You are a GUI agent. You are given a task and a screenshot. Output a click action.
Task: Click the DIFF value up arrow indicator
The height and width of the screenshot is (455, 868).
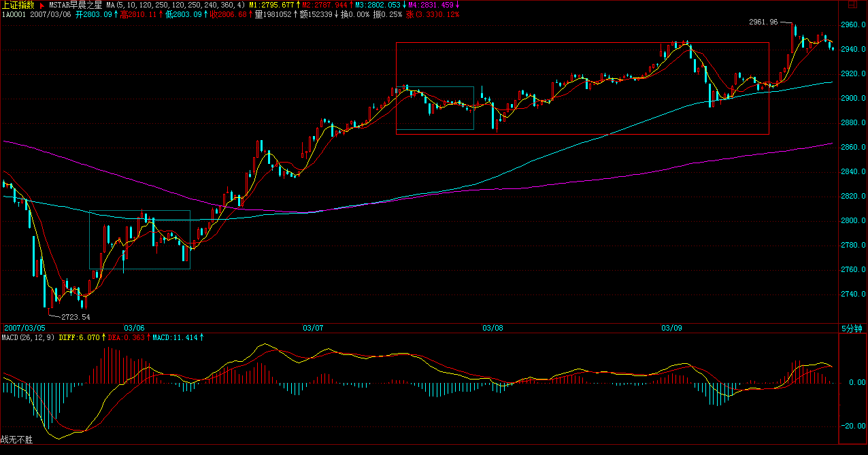(104, 337)
